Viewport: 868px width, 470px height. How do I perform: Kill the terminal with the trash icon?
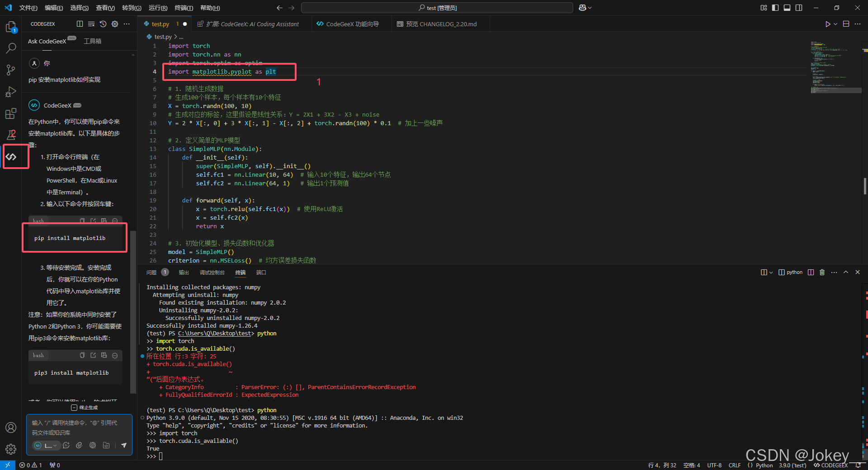coord(822,272)
